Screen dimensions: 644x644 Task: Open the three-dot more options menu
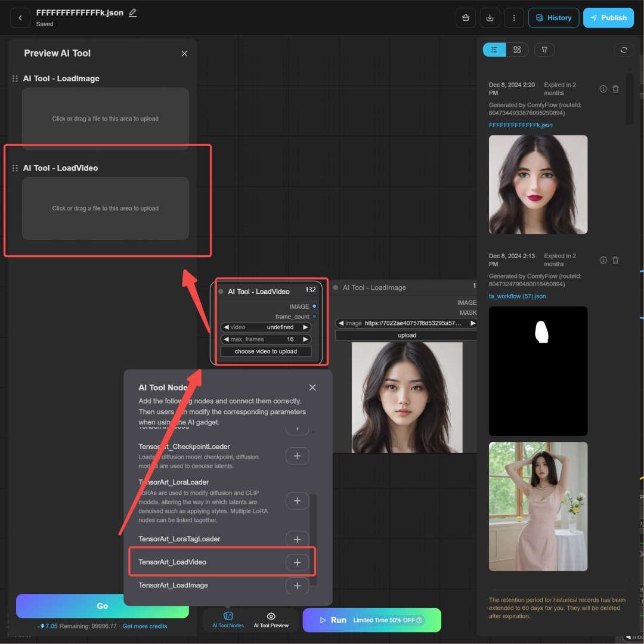click(514, 18)
